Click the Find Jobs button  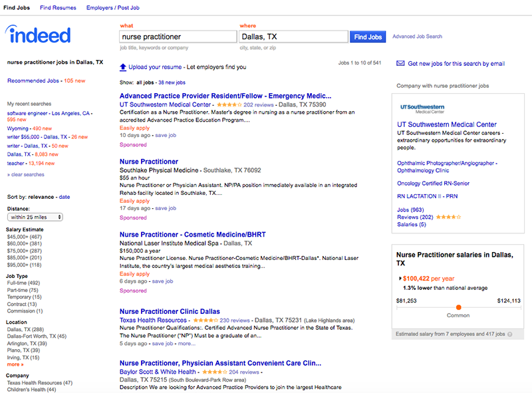tap(368, 37)
